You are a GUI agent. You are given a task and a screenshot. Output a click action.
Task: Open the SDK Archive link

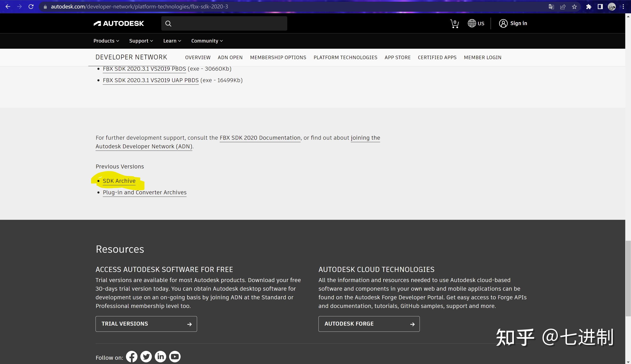click(x=119, y=181)
